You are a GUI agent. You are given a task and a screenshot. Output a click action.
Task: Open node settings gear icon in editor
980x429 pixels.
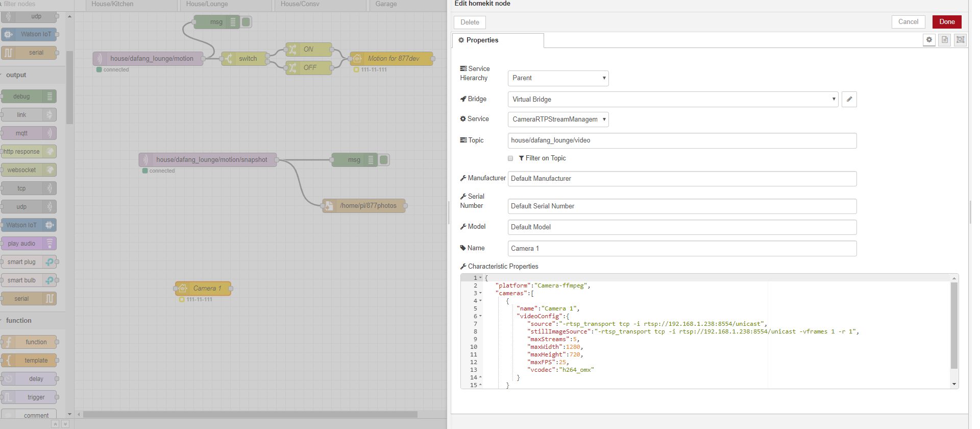tap(929, 40)
